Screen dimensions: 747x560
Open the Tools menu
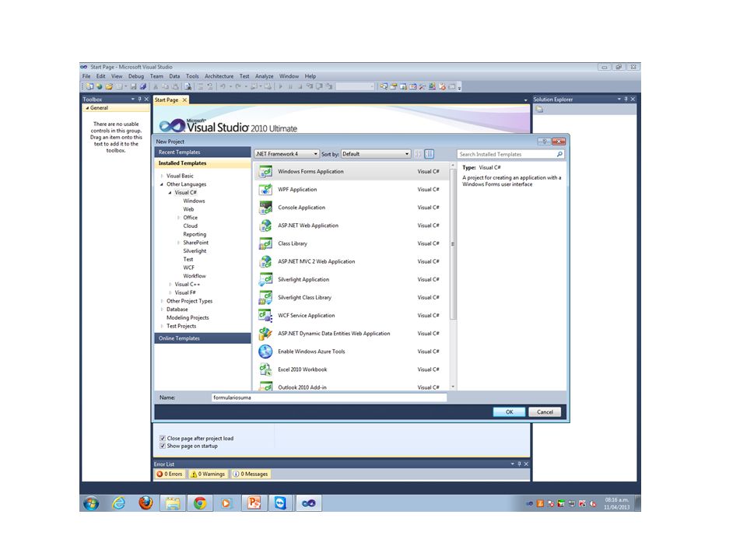[192, 76]
